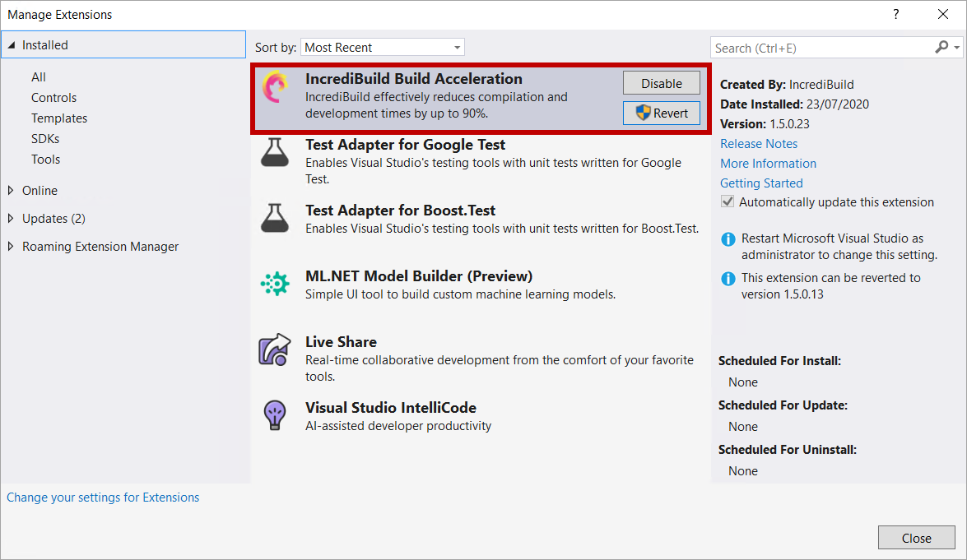967x560 pixels.
Task: Open the Release Notes link
Action: pyautogui.click(x=759, y=144)
